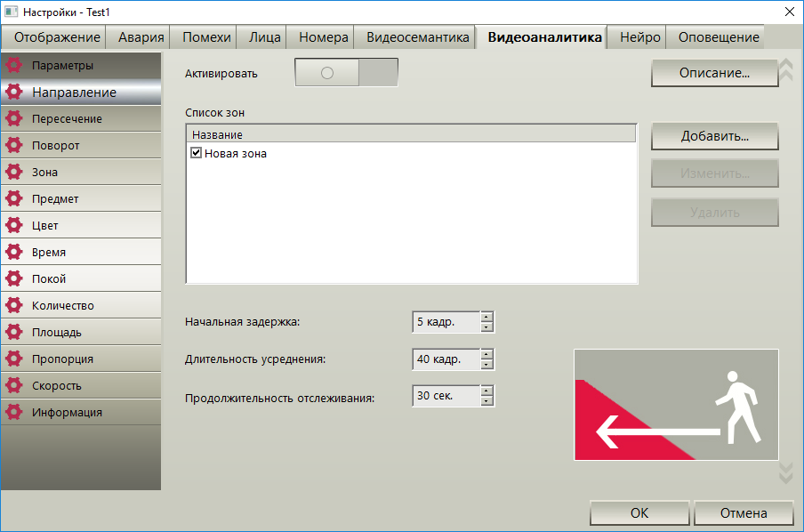The height and width of the screenshot is (532, 804).
Task: Open the Информация section label
Action: 67,413
